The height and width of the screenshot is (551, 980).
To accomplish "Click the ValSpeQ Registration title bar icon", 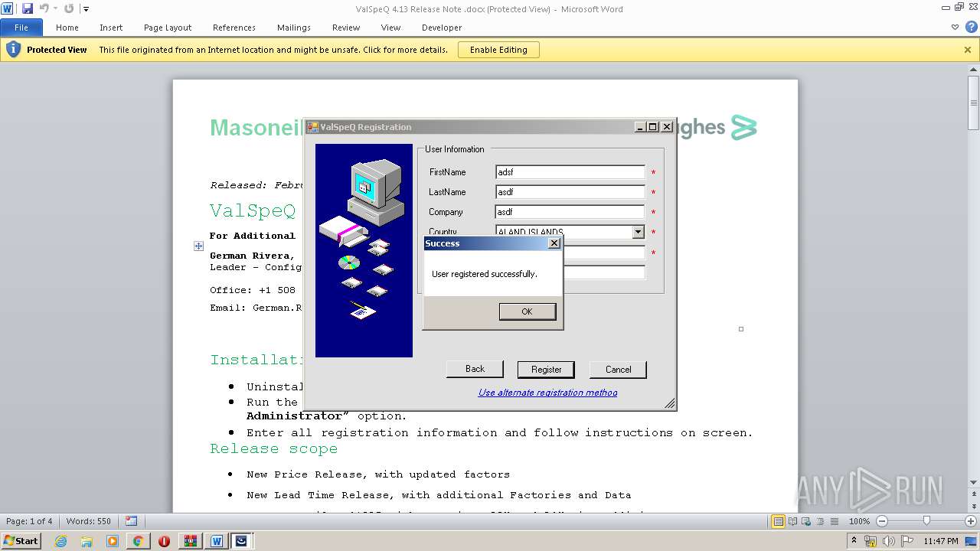I will (x=312, y=127).
